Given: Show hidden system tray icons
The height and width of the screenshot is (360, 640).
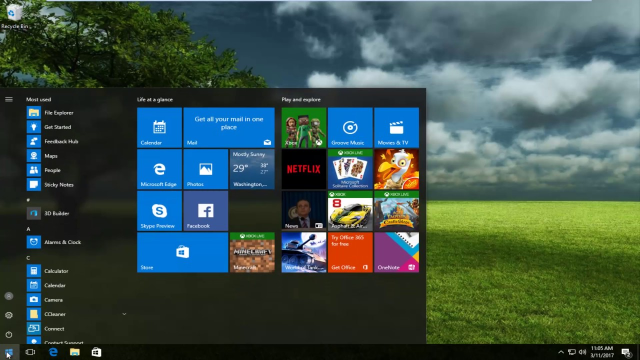Looking at the screenshot, I should pos(561,352).
